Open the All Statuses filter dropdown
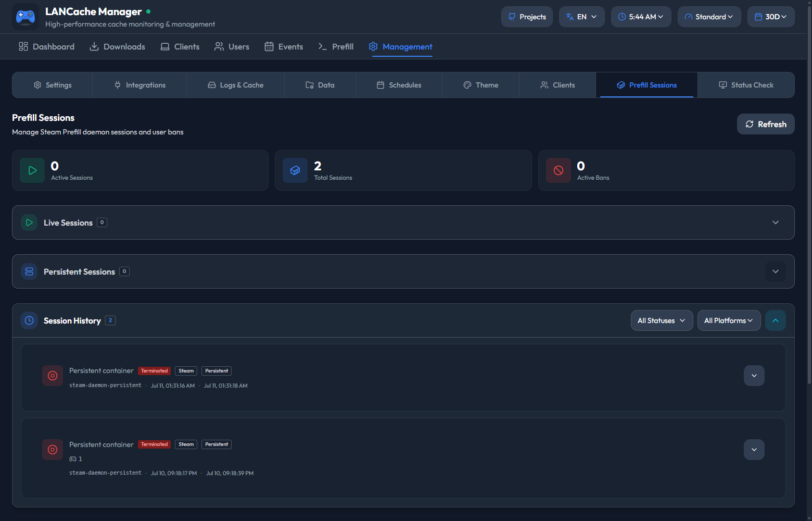 662,320
